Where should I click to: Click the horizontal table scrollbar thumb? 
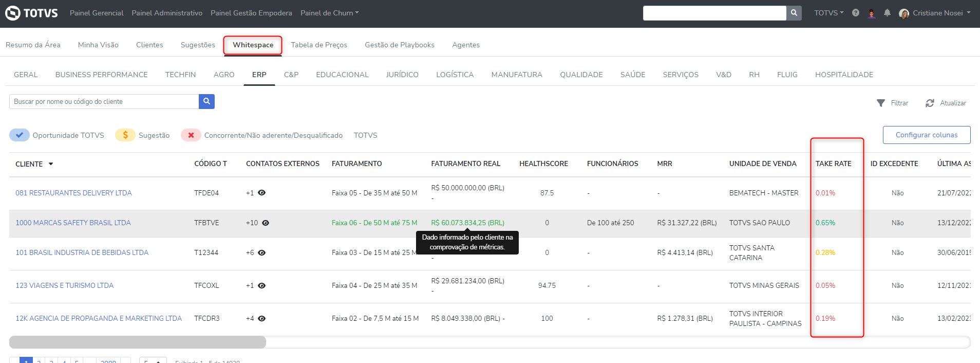(138, 342)
